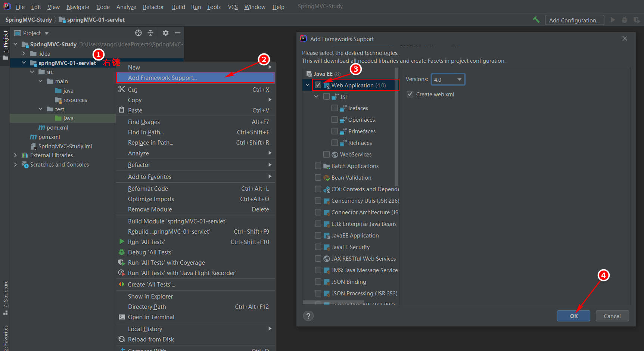
Task: Click the IntelliJ logo in Add Frameworks Support title
Action: (x=304, y=38)
